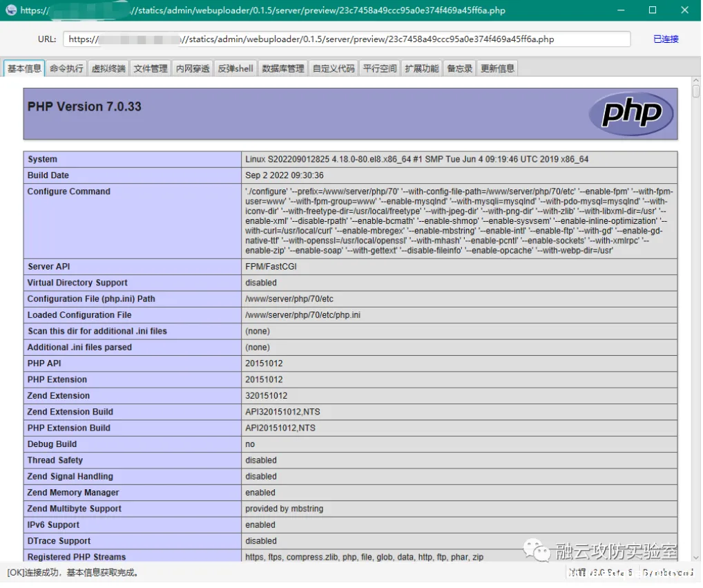Select the 自定义代码 tab
The width and height of the screenshot is (703, 588).
(x=334, y=68)
